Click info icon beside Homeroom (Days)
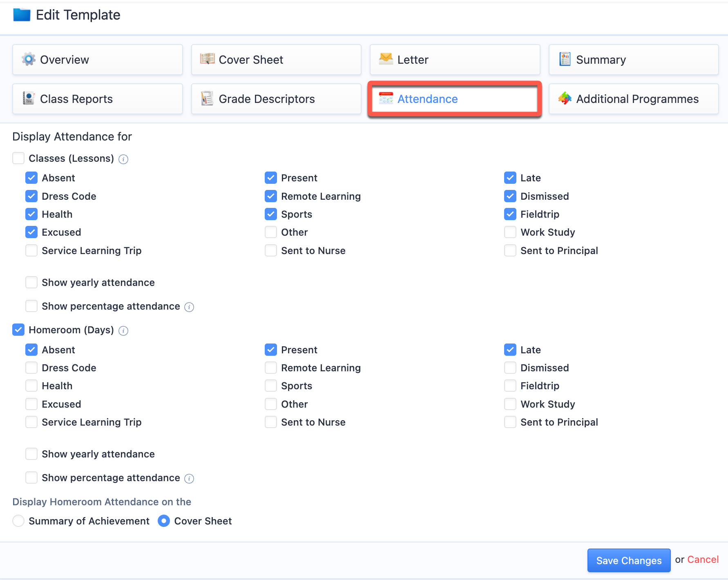 [123, 330]
